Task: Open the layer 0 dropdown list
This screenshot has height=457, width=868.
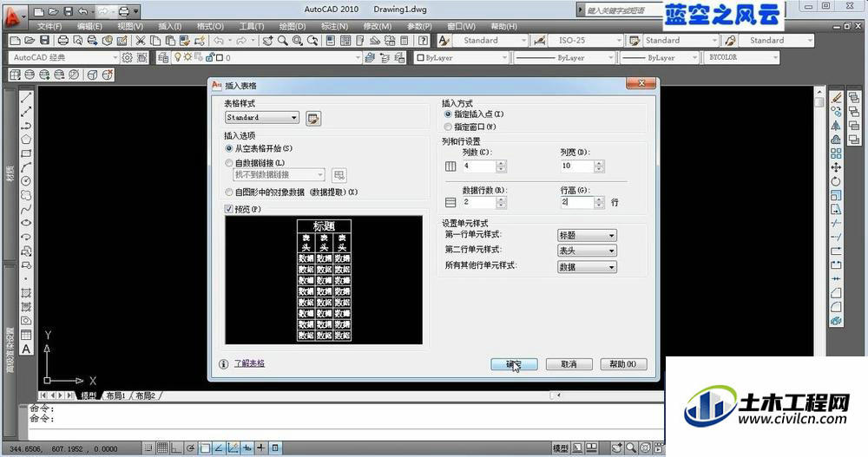Action: (x=266, y=57)
